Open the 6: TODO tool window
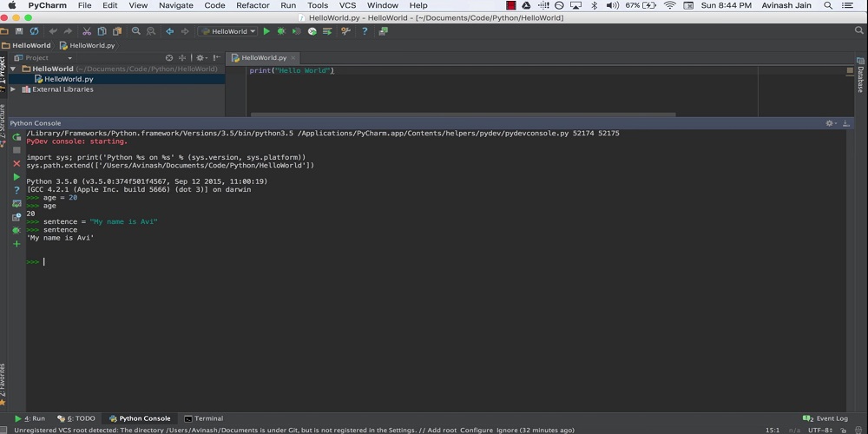Image resolution: width=868 pixels, height=434 pixels. coord(76,418)
